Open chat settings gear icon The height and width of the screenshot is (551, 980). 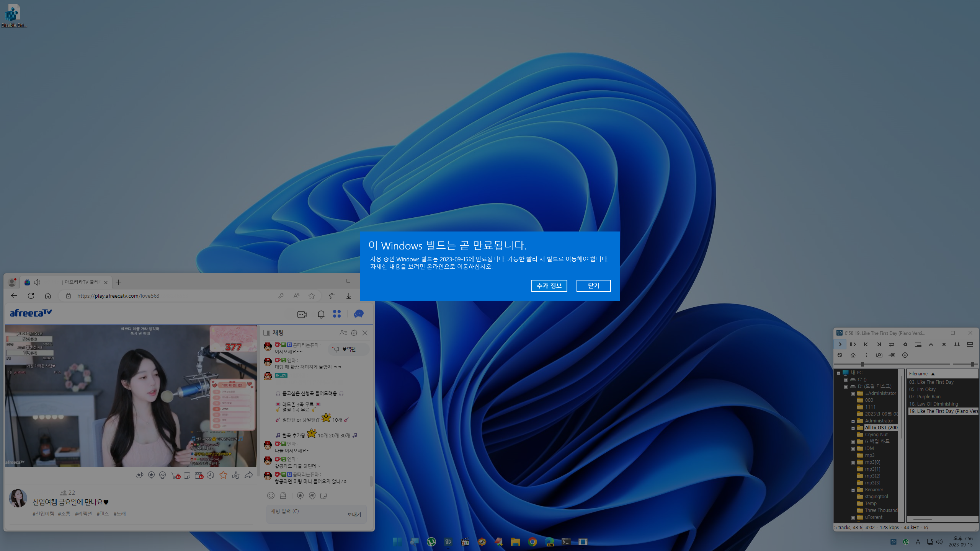pyautogui.click(x=354, y=333)
